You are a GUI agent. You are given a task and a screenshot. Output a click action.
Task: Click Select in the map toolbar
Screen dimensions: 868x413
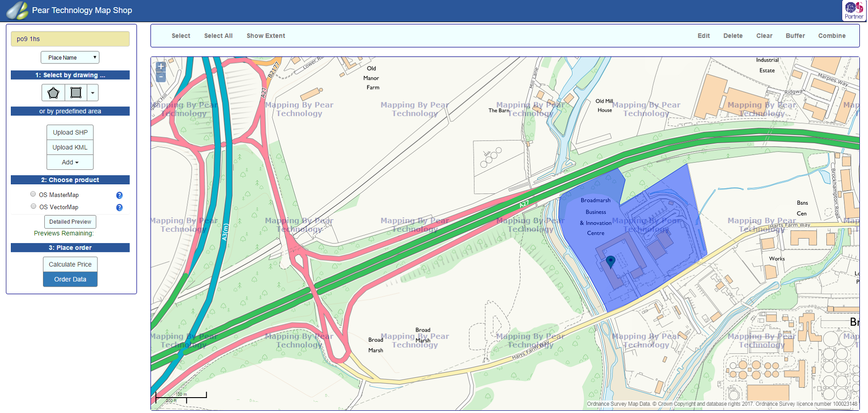(x=181, y=36)
